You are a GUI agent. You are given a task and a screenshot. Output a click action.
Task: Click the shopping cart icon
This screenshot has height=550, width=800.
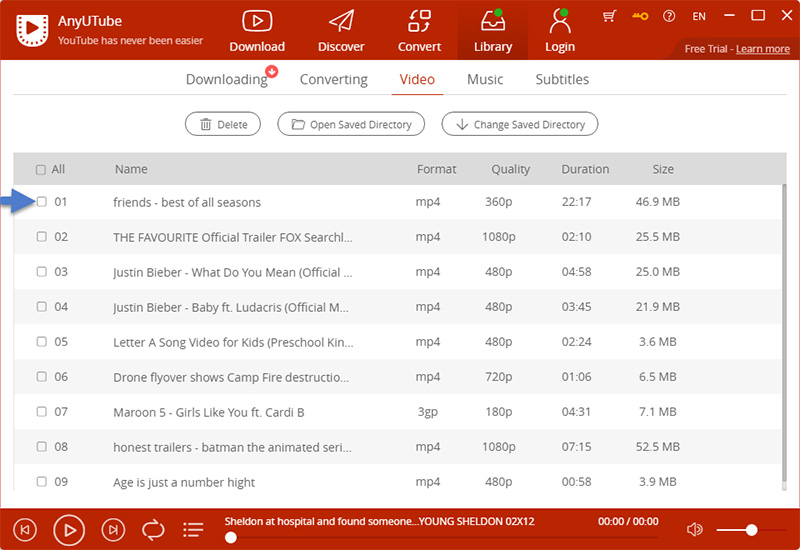[609, 16]
